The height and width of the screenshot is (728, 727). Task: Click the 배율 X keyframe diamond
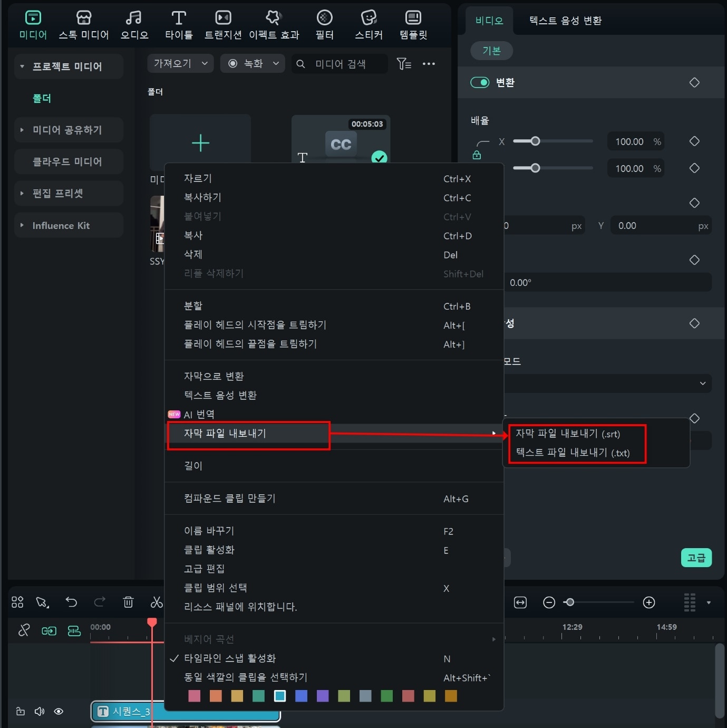point(694,141)
